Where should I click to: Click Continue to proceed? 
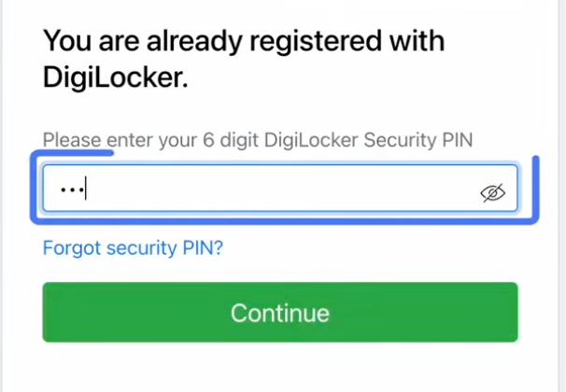tap(280, 312)
